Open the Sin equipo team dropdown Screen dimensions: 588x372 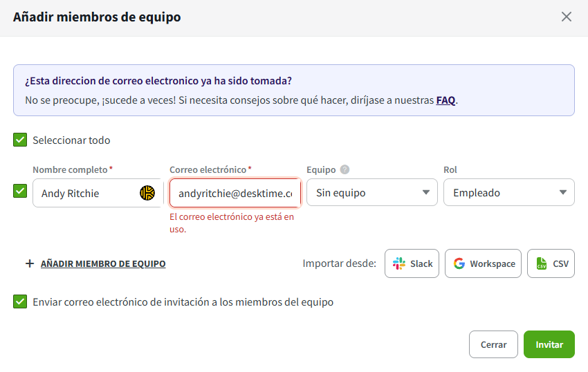(x=371, y=193)
